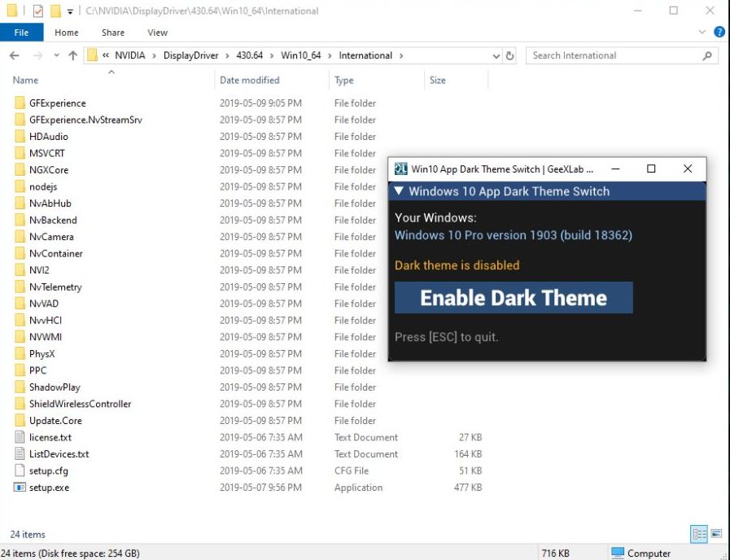Click the folder icon in address bar
730x560 pixels.
click(92, 55)
